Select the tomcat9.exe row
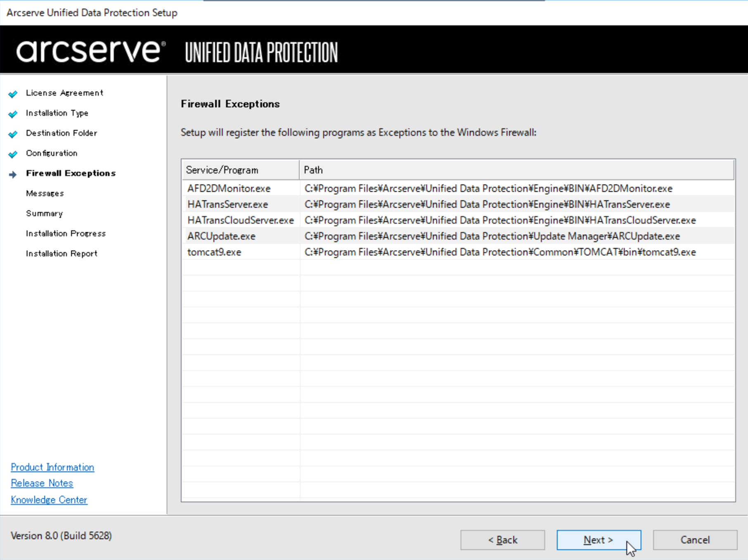The height and width of the screenshot is (560, 748). [458, 252]
